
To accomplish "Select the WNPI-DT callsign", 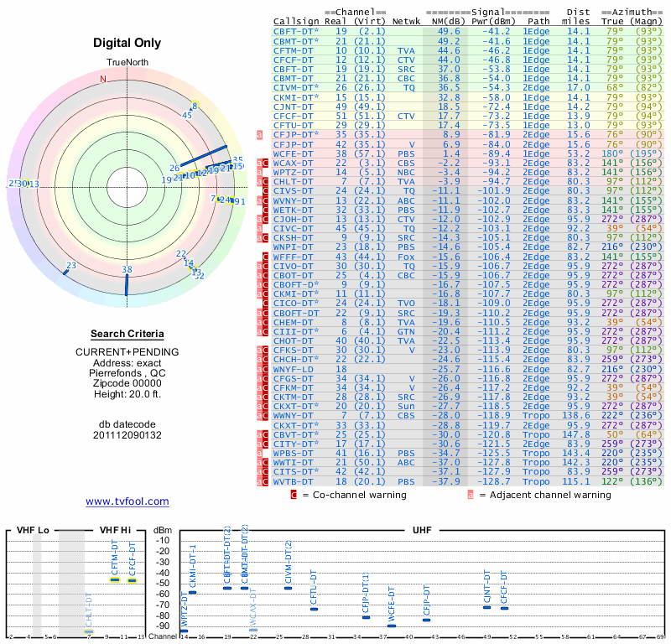I will pyautogui.click(x=293, y=247).
